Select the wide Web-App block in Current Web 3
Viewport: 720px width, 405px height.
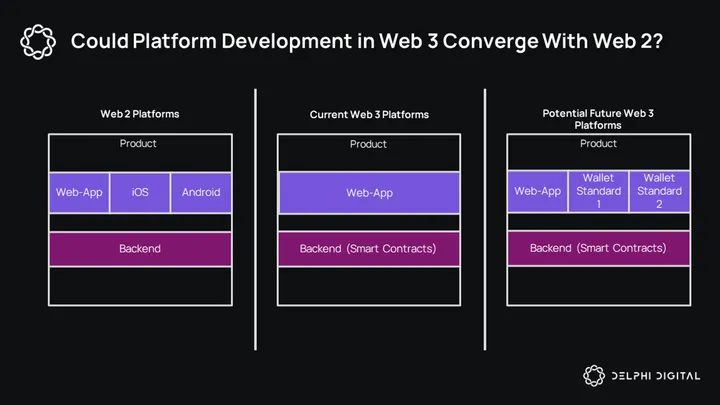[368, 192]
